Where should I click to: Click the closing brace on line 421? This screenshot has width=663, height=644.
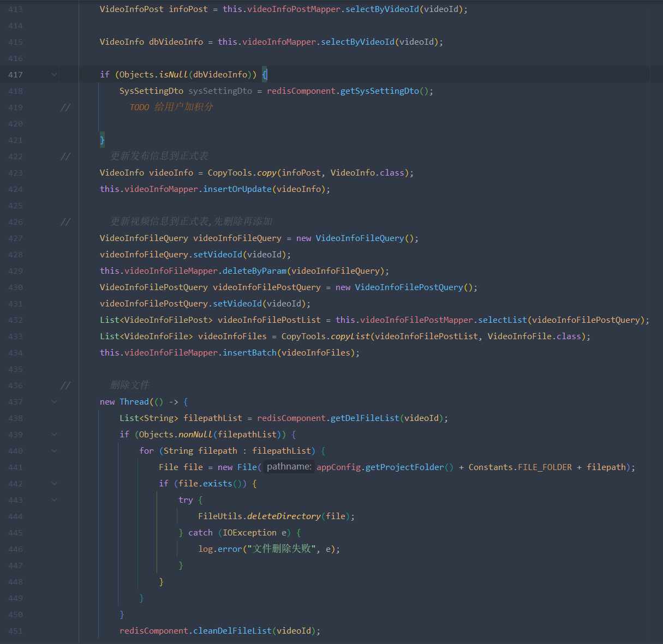pos(102,140)
